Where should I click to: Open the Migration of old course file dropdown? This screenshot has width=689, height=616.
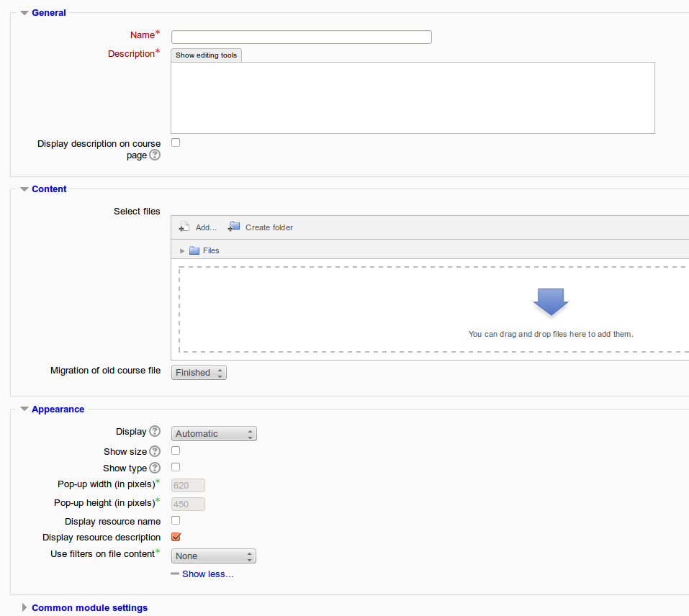point(199,373)
